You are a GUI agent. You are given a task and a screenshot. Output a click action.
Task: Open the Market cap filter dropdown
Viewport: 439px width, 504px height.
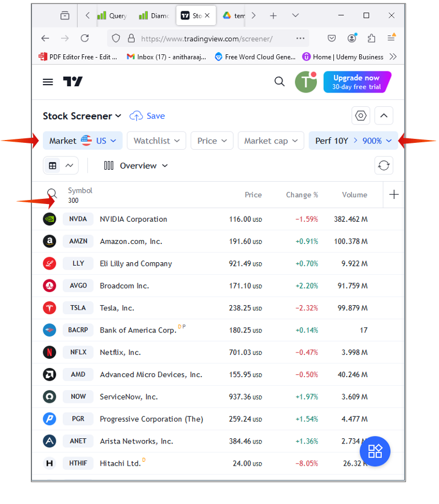271,141
